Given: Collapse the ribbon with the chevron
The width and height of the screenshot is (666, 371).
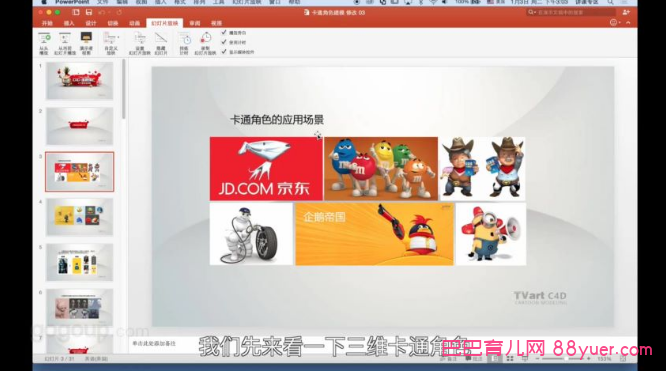Looking at the screenshot, I should point(628,23).
